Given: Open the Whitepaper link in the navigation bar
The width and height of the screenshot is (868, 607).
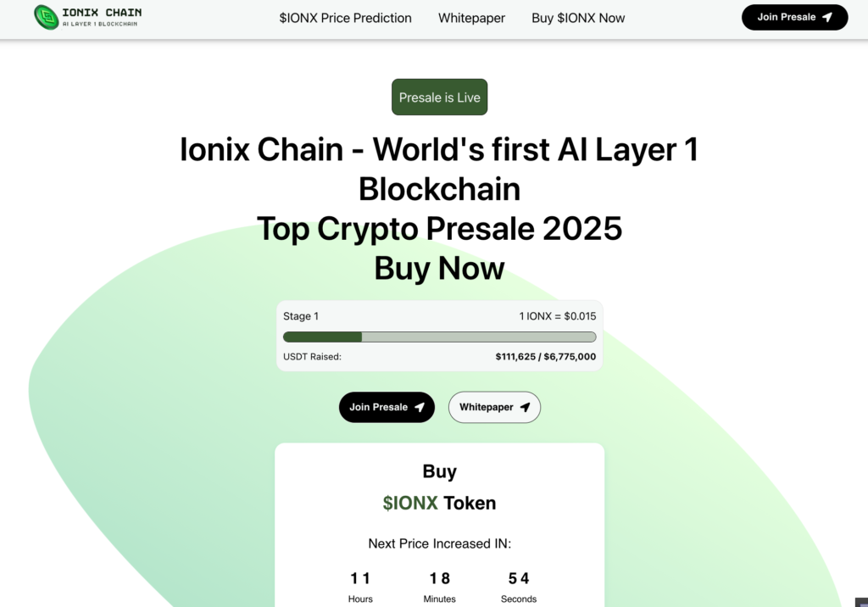Looking at the screenshot, I should (x=471, y=18).
